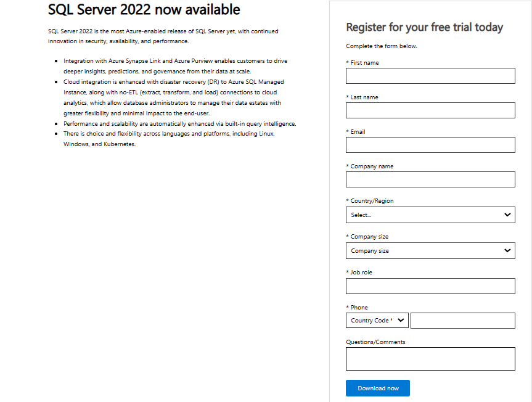Click the bullet about Azure Synapse Link integration
The image size is (532, 402).
tap(175, 66)
